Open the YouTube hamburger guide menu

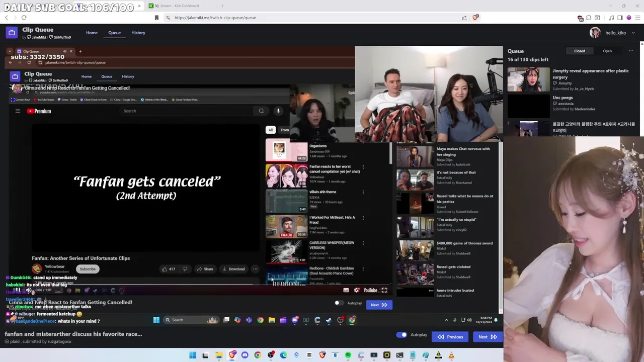tap(18, 111)
